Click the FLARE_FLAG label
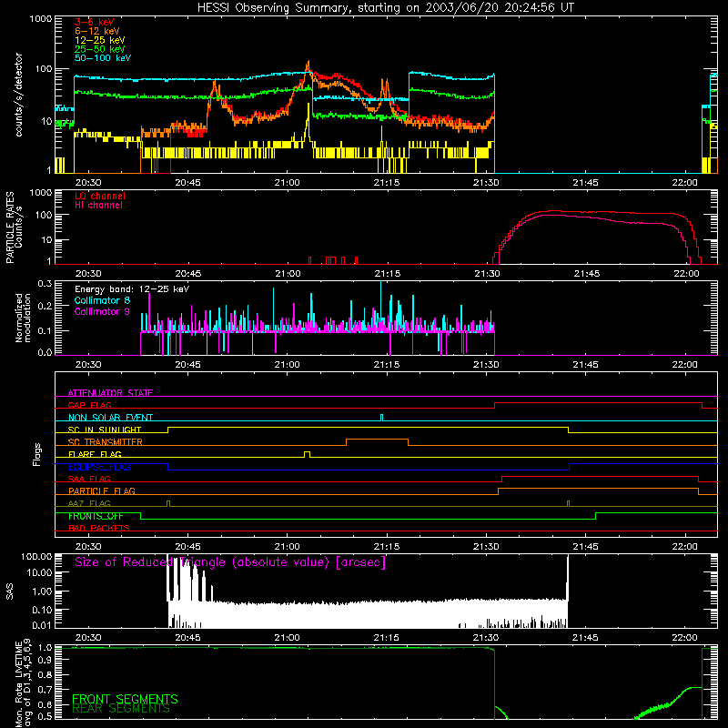 pos(95,454)
